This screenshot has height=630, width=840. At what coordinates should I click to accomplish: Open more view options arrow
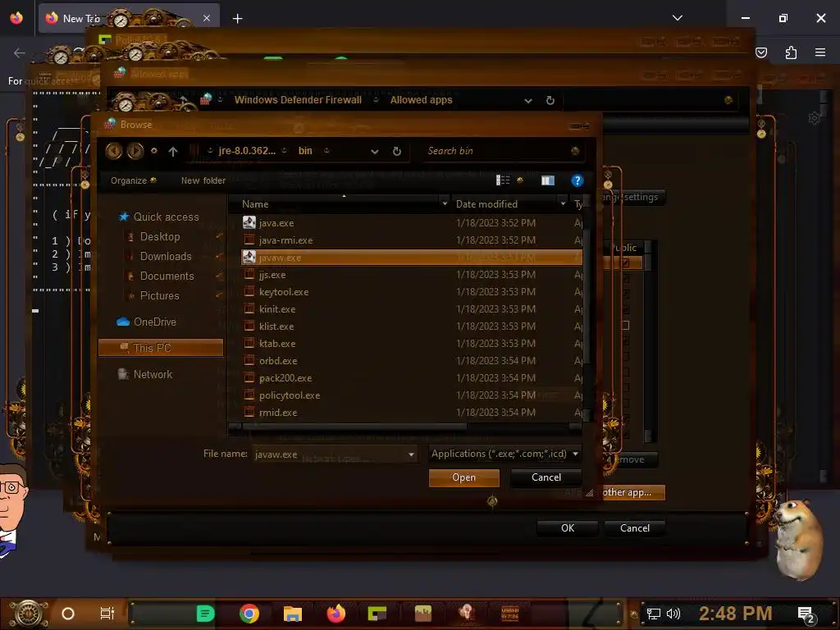[519, 180]
